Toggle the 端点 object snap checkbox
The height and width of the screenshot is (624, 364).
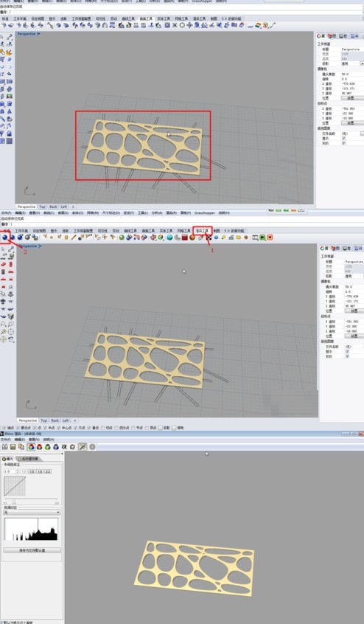[4, 428]
